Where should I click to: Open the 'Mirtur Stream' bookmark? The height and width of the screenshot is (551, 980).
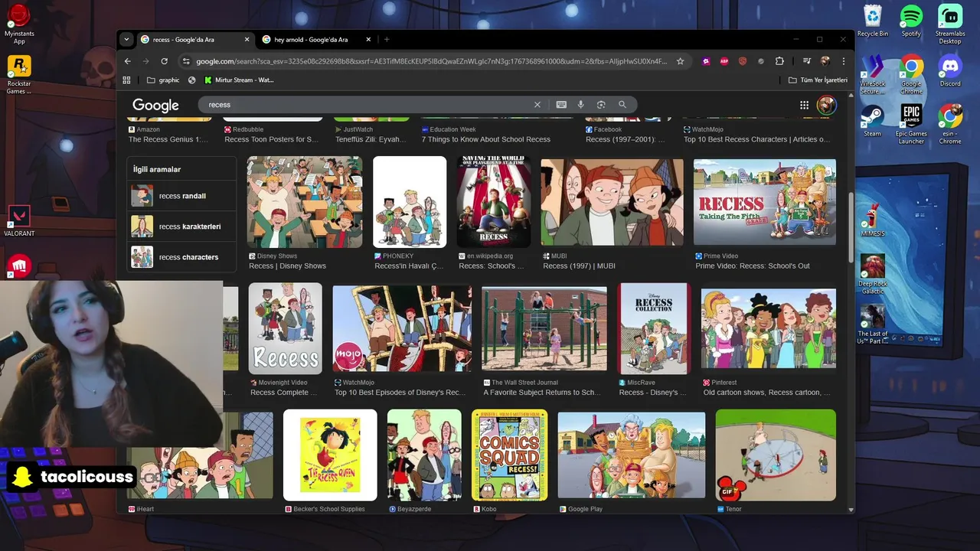[238, 80]
